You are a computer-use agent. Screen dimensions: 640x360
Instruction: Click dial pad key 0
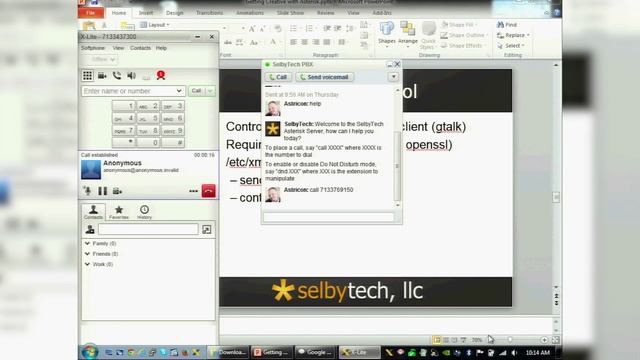pyautogui.click(x=148, y=142)
